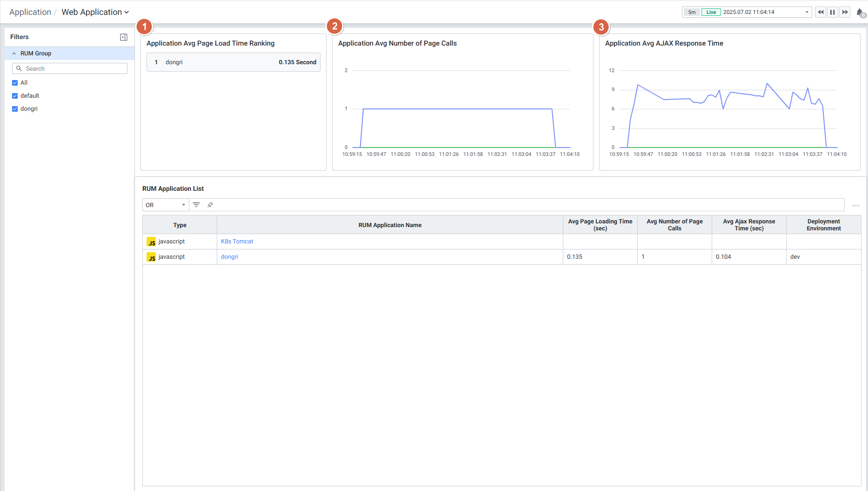This screenshot has width=868, height=491.
Task: Collapse the Filters panel icon
Action: coord(124,37)
